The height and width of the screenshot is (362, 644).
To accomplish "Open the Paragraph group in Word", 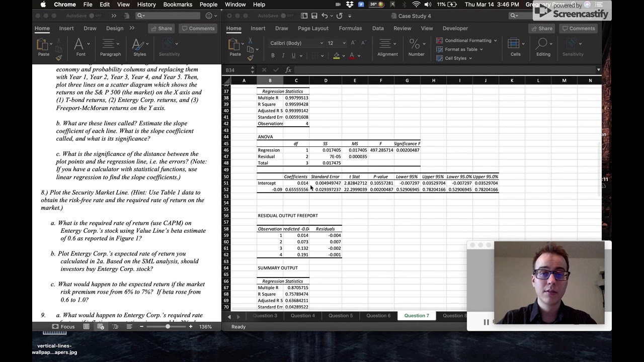I will [110, 47].
